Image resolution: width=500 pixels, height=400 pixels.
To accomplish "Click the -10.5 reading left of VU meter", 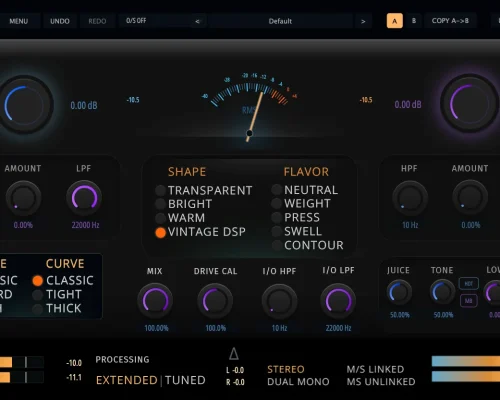I will point(133,100).
